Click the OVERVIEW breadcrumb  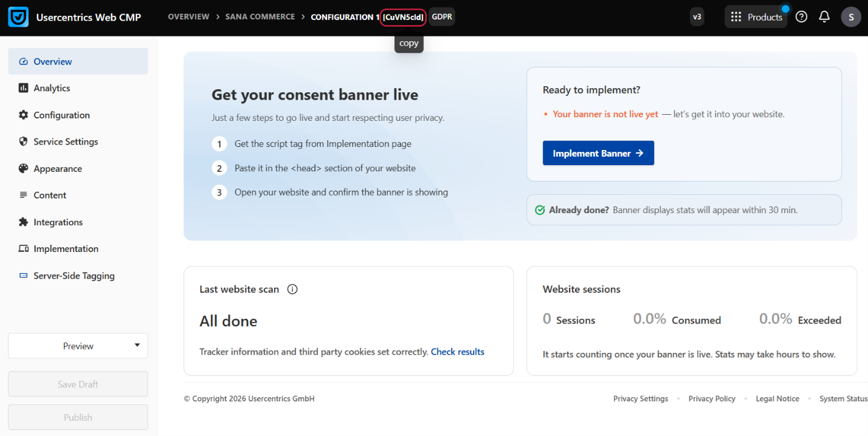pyautogui.click(x=188, y=17)
